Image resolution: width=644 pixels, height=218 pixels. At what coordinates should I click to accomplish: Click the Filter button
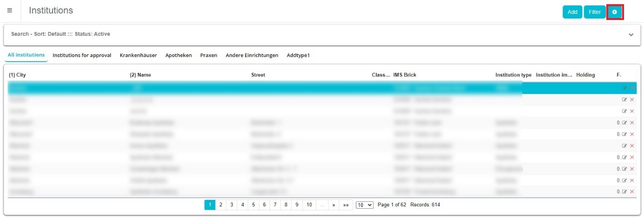tap(594, 12)
